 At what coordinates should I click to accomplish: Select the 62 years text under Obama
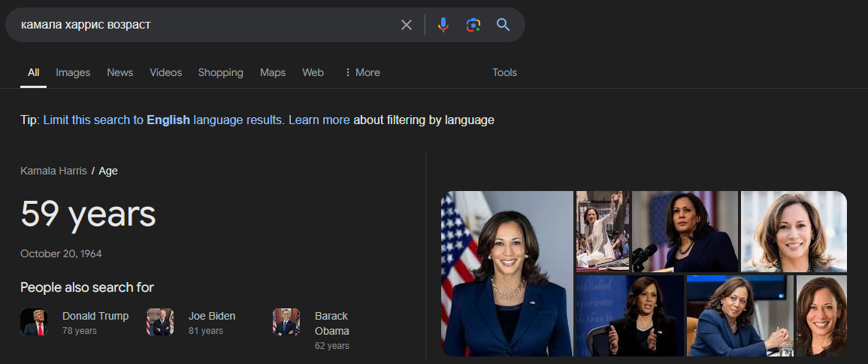pyautogui.click(x=332, y=346)
